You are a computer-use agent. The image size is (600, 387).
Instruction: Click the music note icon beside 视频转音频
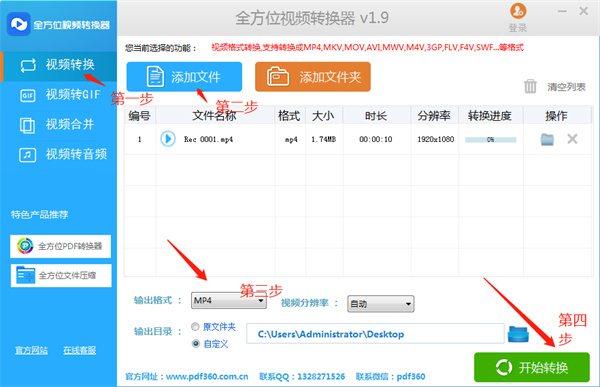tap(28, 155)
